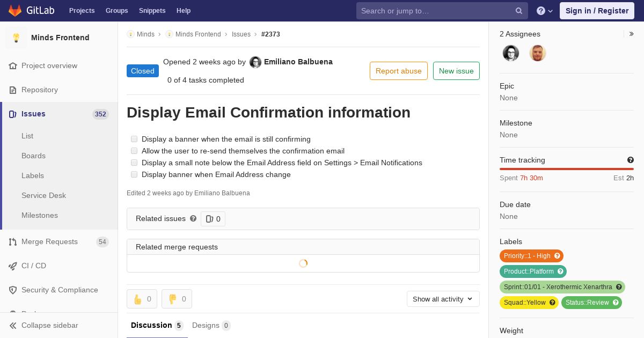The width and height of the screenshot is (644, 338).
Task: Open the help question mark menu
Action: [x=544, y=11]
